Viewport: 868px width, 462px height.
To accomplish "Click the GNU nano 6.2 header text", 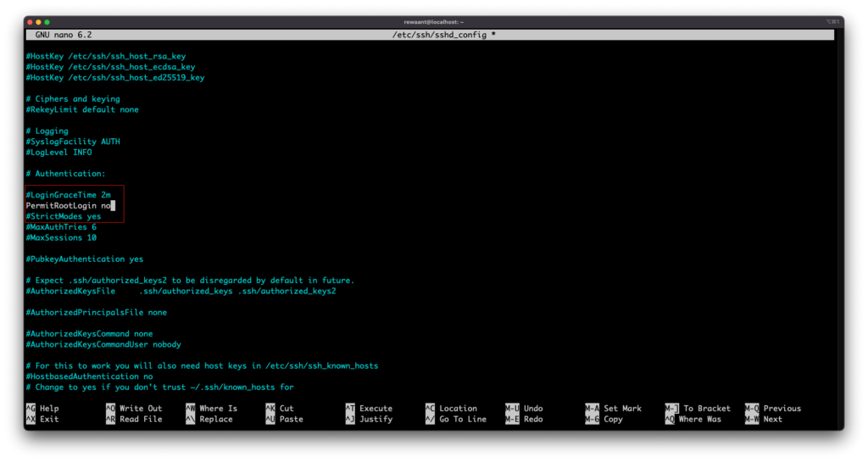I will (x=64, y=35).
